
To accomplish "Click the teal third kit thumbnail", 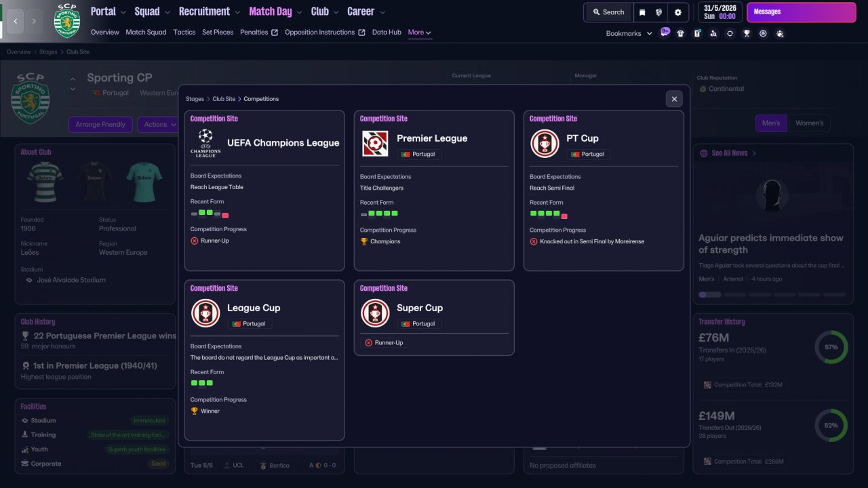I will [x=143, y=182].
